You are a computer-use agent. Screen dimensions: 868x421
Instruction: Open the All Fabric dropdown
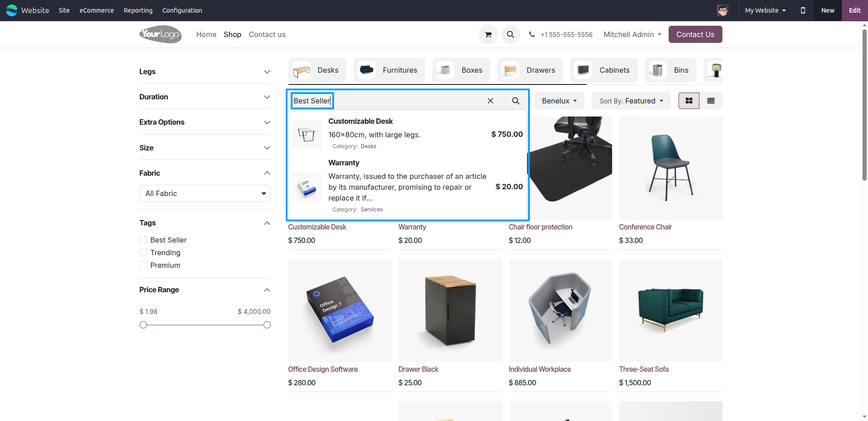205,193
